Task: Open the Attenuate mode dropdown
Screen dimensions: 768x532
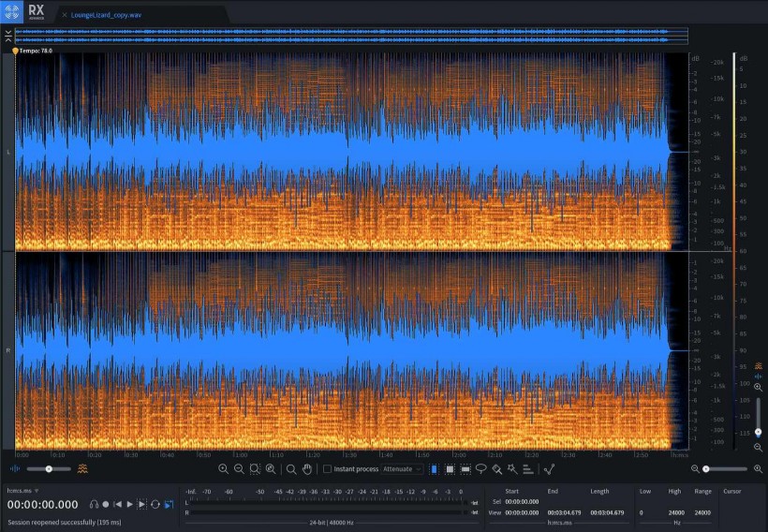Action: click(x=402, y=468)
